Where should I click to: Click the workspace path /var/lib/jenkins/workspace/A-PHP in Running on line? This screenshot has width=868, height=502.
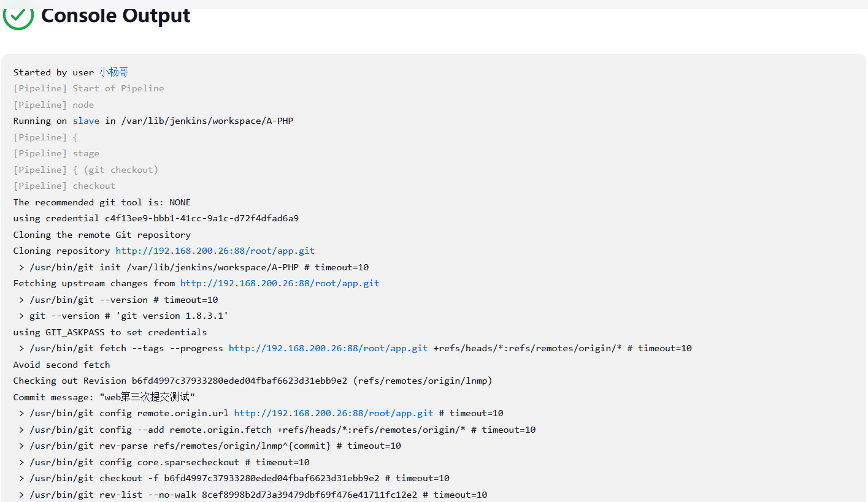pyautogui.click(x=207, y=121)
